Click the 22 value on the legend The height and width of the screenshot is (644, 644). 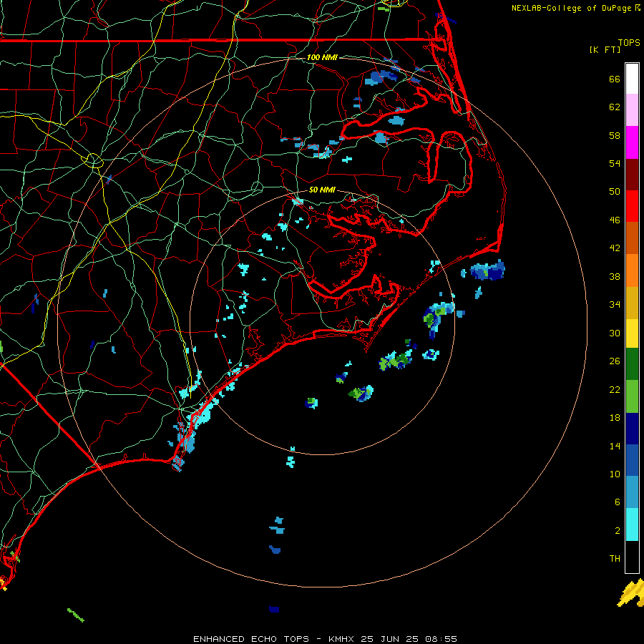click(615, 390)
